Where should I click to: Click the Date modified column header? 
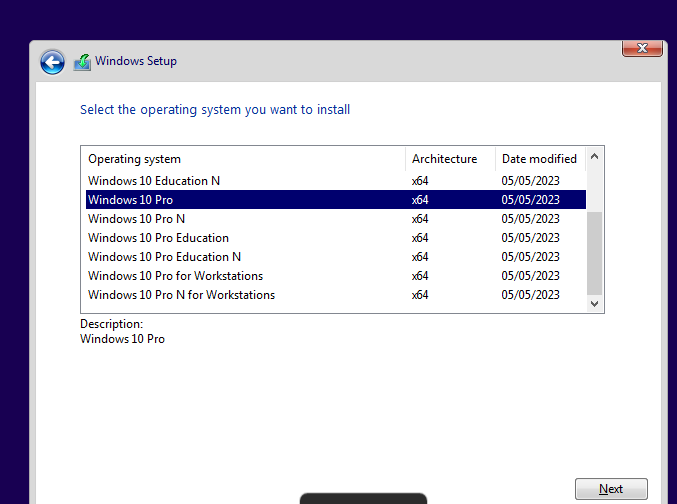click(541, 159)
